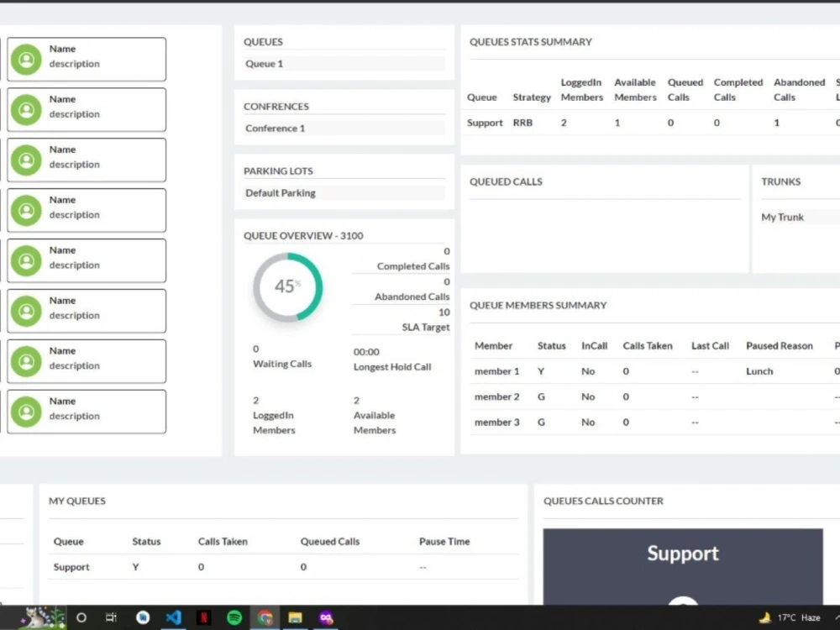Click the Calls Taken header in Queue Members Summary
Screen dimensions: 840x630
[x=647, y=345]
